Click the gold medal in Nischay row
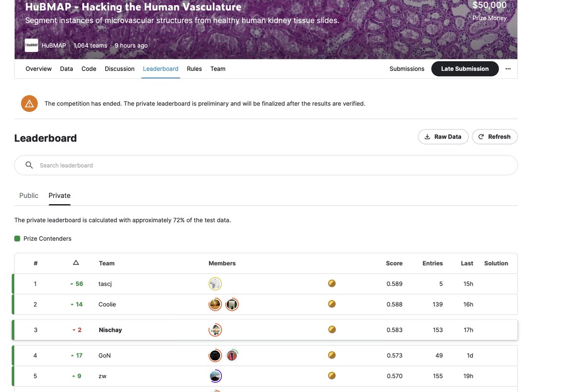Image resolution: width=574 pixels, height=392 pixels. (x=332, y=329)
